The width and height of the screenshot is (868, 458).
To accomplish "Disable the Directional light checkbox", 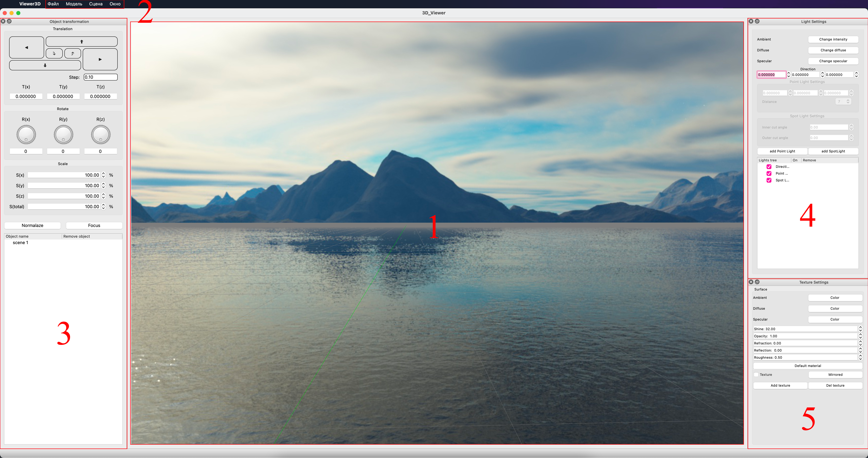I will point(769,167).
